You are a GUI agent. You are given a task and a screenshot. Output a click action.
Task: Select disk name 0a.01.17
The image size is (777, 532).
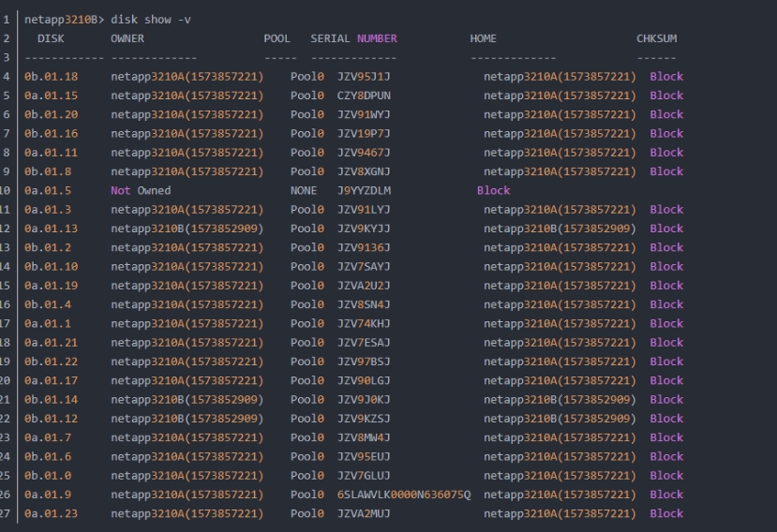point(51,380)
